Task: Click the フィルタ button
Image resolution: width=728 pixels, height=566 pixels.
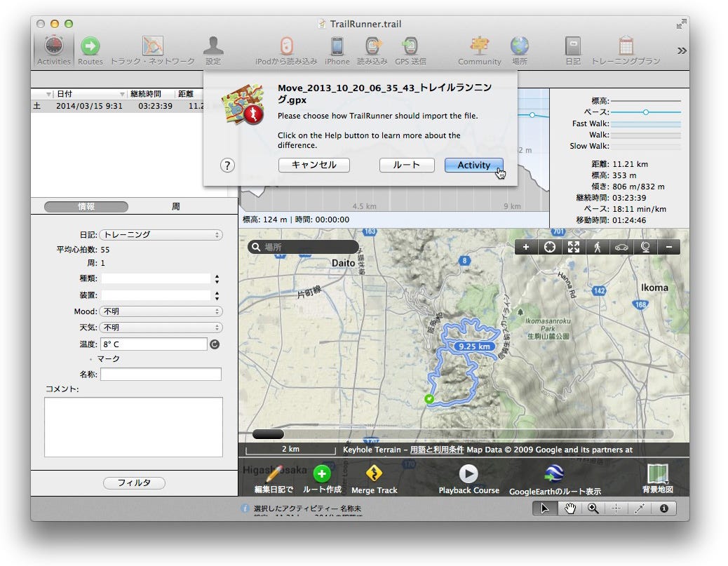Action: [134, 483]
